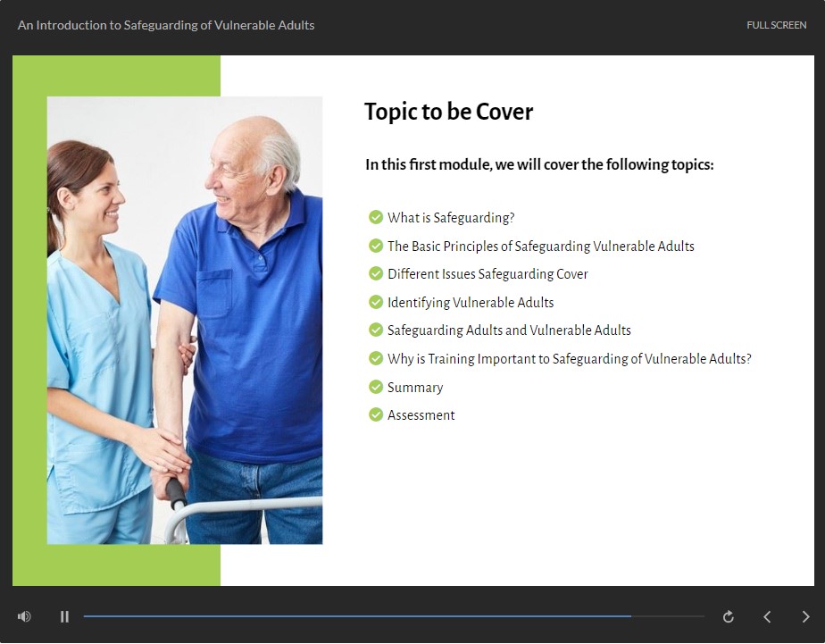Select 'Why is Training Important' topic

coord(569,359)
